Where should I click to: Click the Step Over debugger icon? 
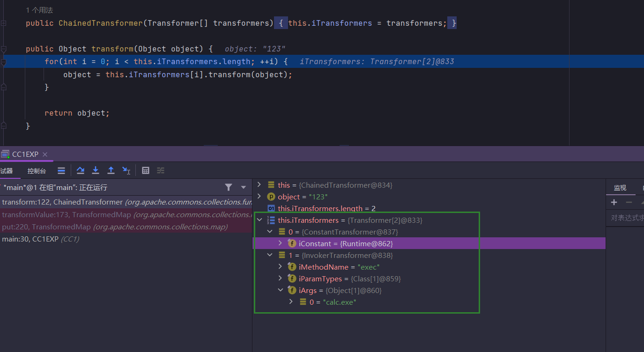point(81,170)
